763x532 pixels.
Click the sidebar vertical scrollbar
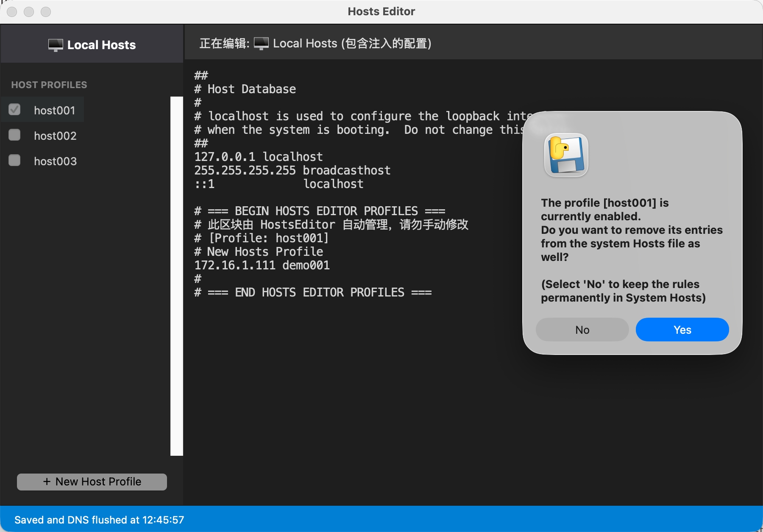[177, 276]
